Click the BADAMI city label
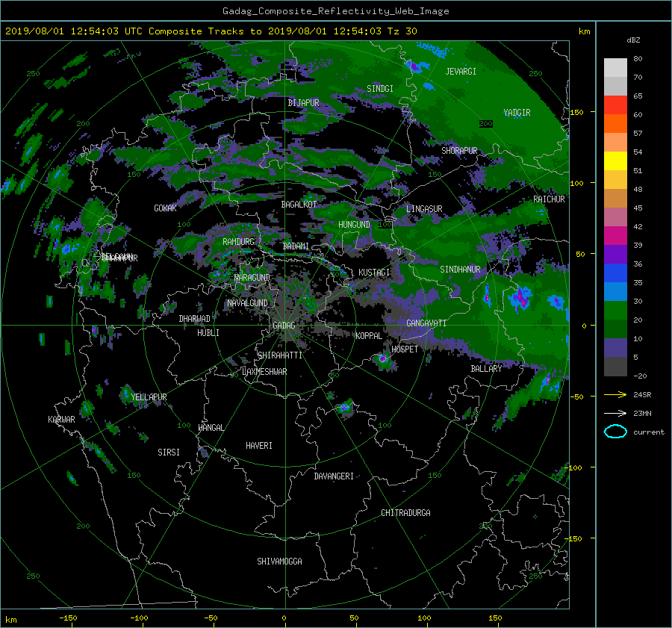The height and width of the screenshot is (628, 672). coord(296,246)
